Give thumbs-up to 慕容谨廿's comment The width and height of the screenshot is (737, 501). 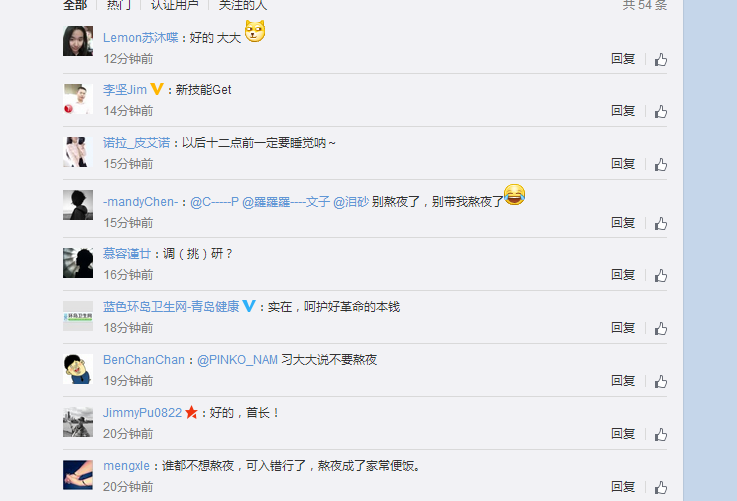(x=661, y=276)
